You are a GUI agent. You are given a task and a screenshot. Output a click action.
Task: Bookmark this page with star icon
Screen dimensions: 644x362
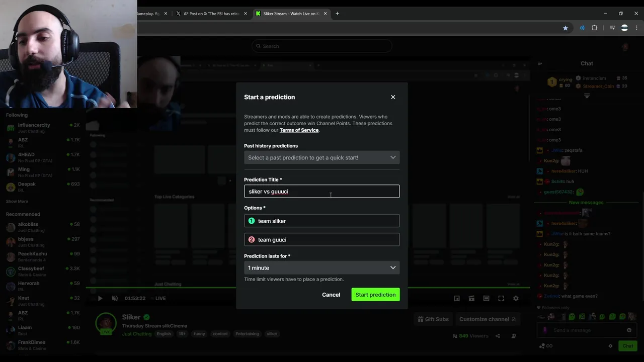pyautogui.click(x=566, y=28)
